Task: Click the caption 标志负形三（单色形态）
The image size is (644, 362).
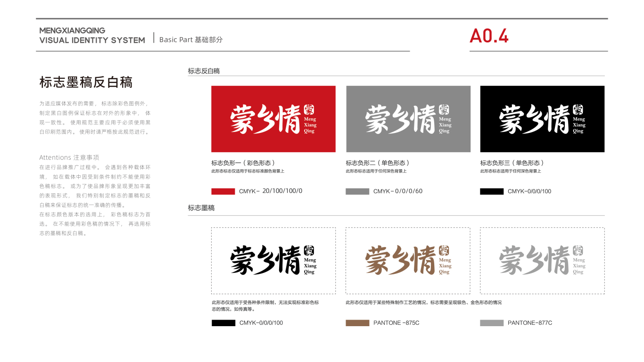Action: pyautogui.click(x=512, y=163)
